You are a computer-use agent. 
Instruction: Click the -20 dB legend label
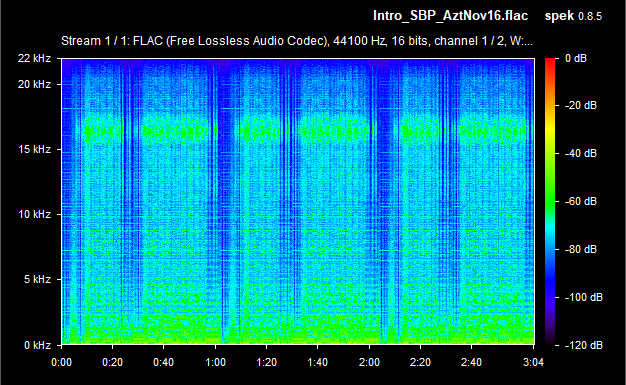581,105
